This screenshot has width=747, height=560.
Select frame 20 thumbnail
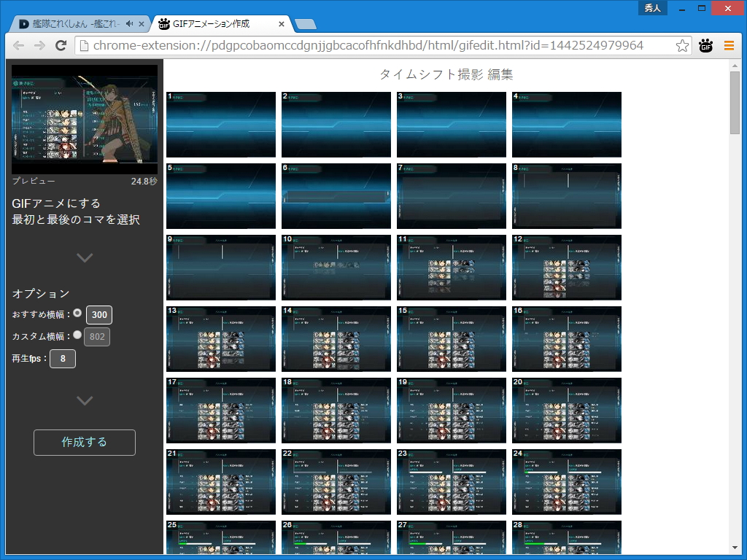point(567,410)
